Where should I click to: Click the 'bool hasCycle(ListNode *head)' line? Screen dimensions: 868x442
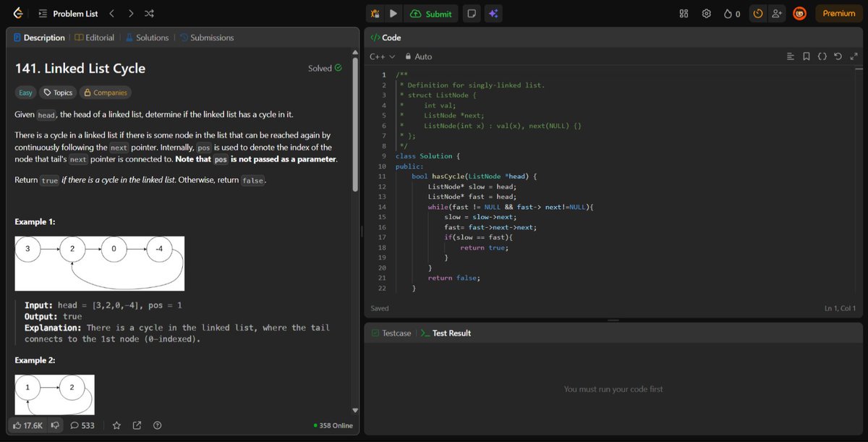pyautogui.click(x=474, y=177)
